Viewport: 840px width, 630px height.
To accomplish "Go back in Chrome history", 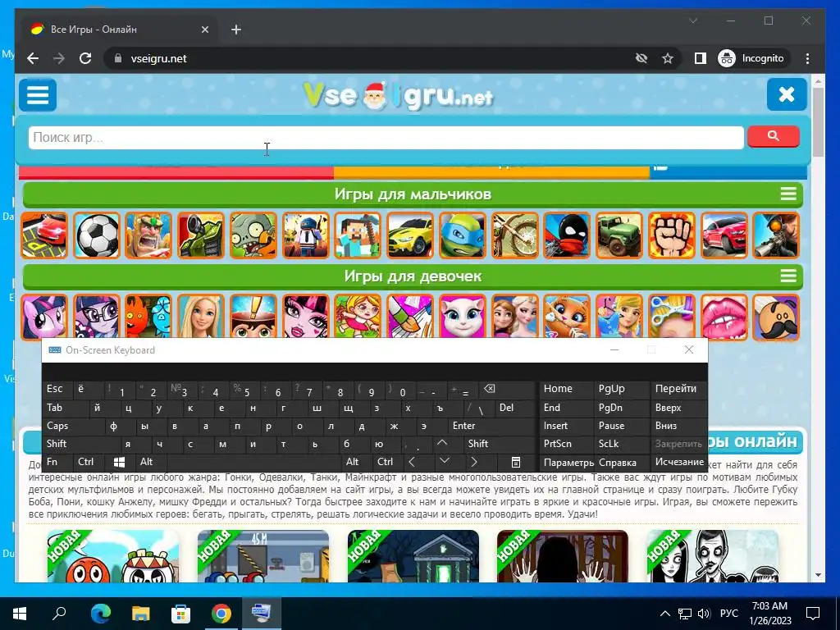I will coord(33,58).
